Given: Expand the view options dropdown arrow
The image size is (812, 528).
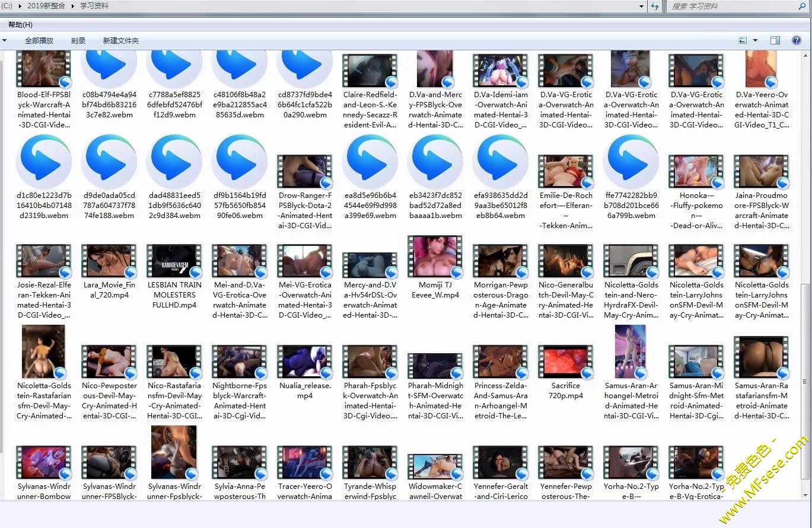Looking at the screenshot, I should [755, 40].
